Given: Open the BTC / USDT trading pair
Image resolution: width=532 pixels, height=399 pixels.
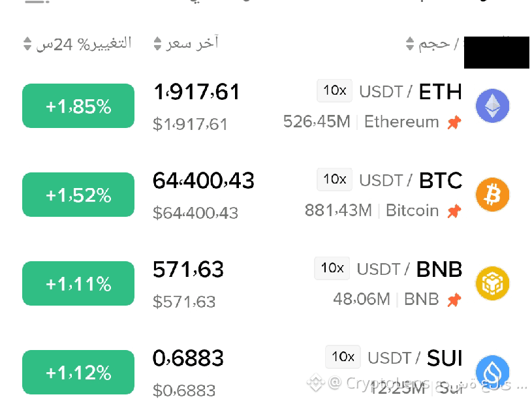Looking at the screenshot, I should 411,180.
